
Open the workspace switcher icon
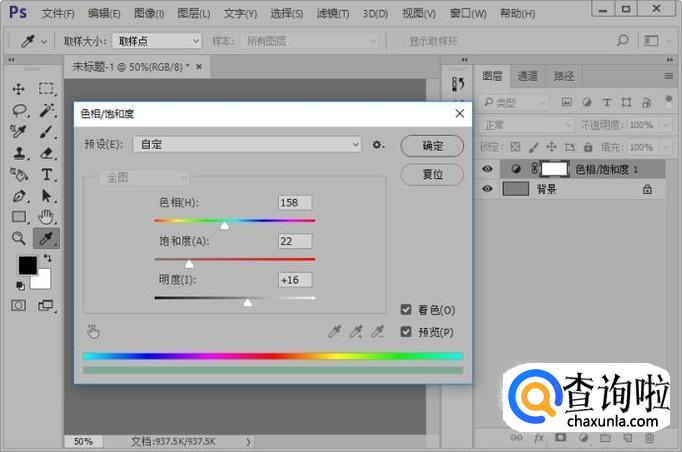651,41
